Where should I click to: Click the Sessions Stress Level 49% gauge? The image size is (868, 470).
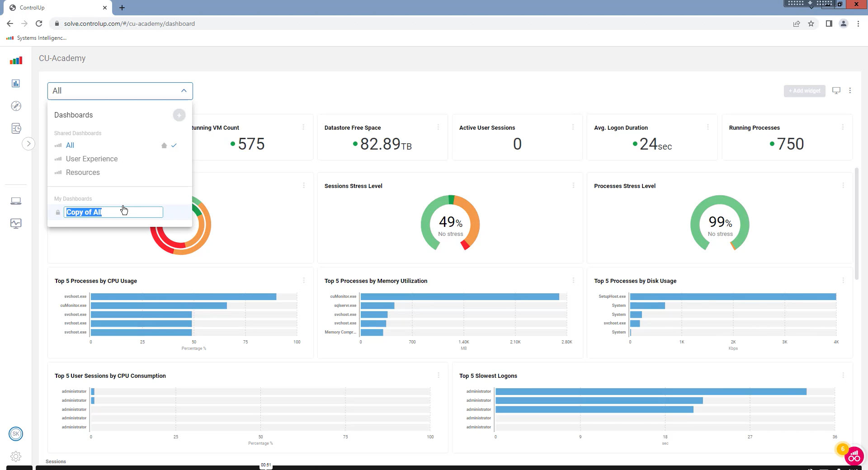tap(450, 223)
